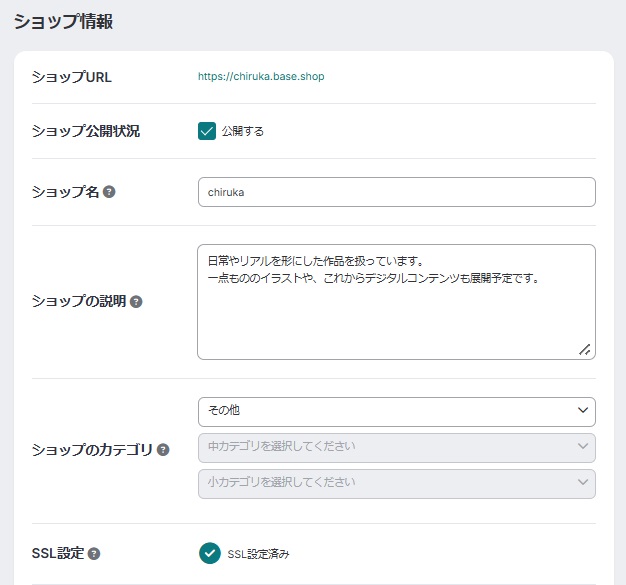Image resolution: width=626 pixels, height=585 pixels.
Task: Click the 公開する label text
Action: (242, 131)
